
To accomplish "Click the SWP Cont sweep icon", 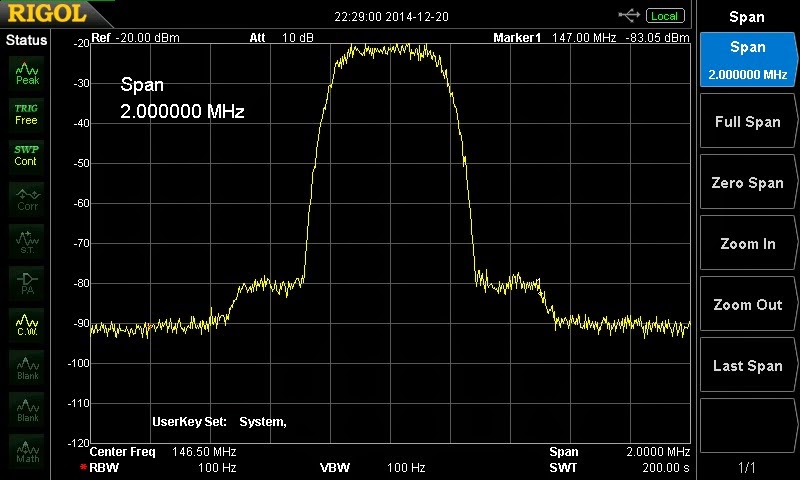I will click(x=27, y=156).
